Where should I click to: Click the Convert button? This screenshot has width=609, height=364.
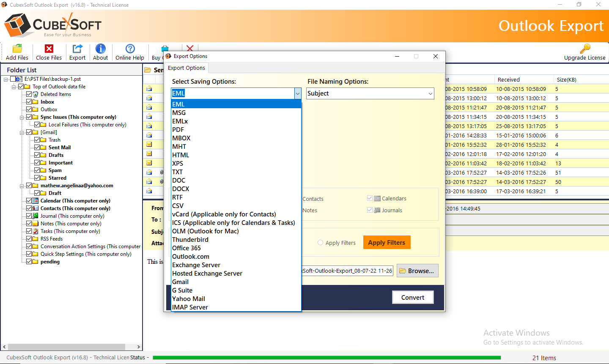click(x=413, y=298)
